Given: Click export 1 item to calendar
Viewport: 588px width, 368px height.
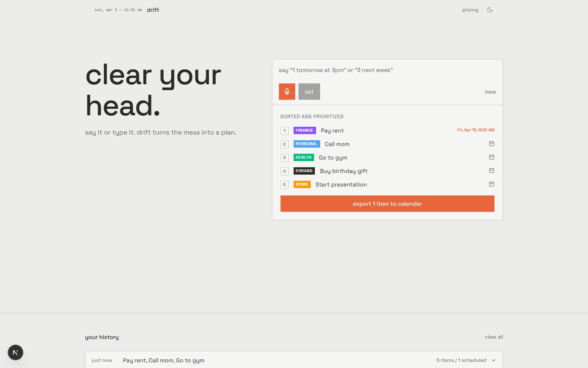Looking at the screenshot, I should pos(387,204).
